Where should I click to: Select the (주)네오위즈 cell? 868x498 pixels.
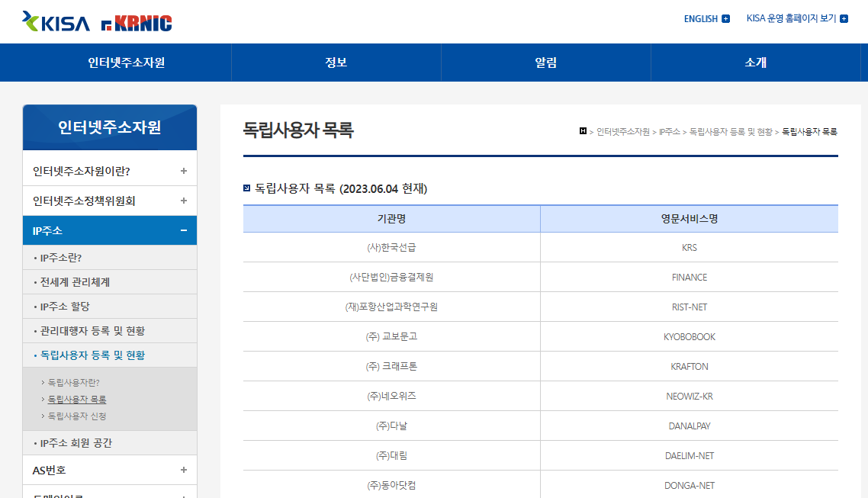pos(391,396)
